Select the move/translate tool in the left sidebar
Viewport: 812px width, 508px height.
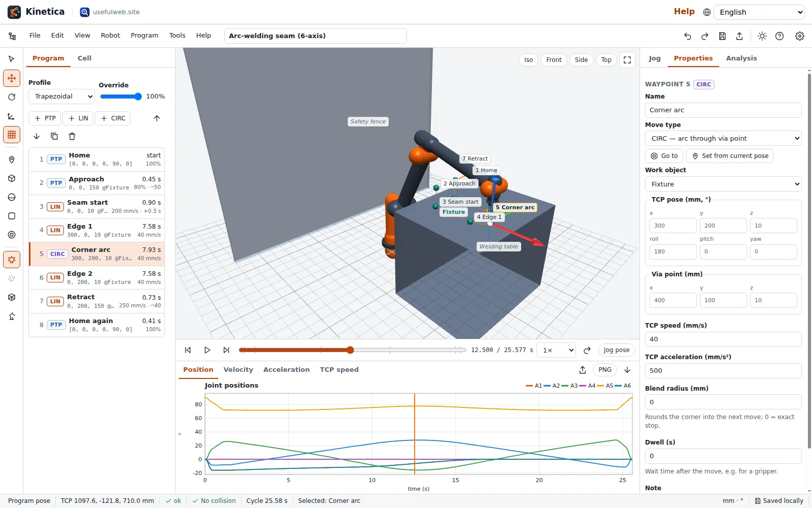tap(12, 78)
